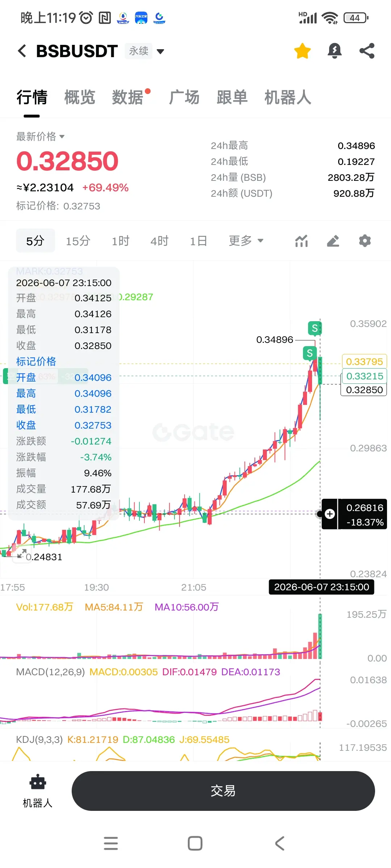Tap the 24h额 (USDT) value 920.88万
This screenshot has height=868, width=391.
coord(354,193)
